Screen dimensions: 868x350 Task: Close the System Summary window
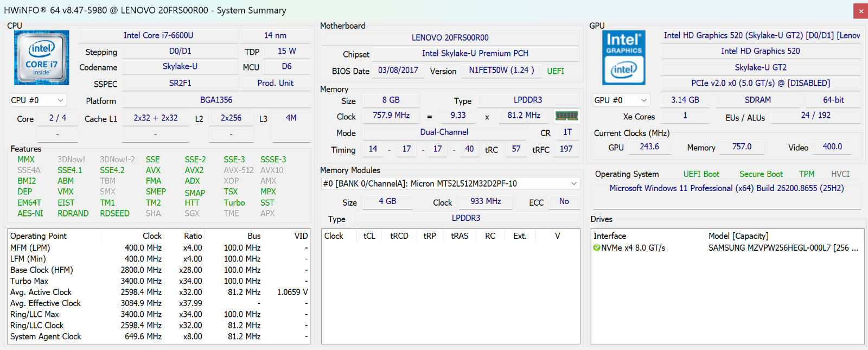coord(860,11)
